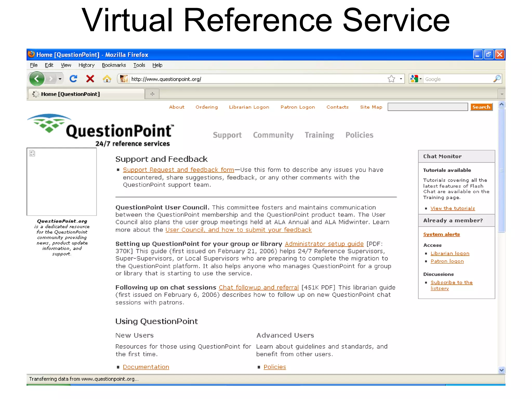This screenshot has width=532, height=399.
Task: Open the Patron Logon top link
Action: coord(298,107)
